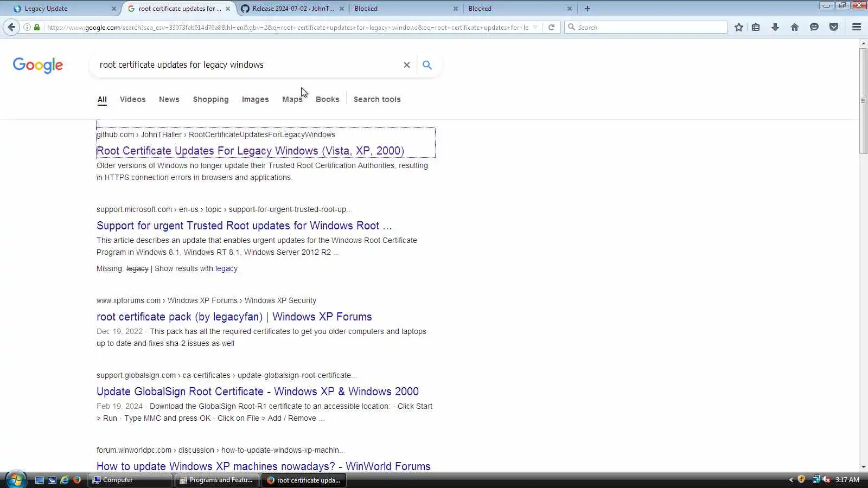
Task: Click the scrollbar down arrow
Action: [x=863, y=467]
